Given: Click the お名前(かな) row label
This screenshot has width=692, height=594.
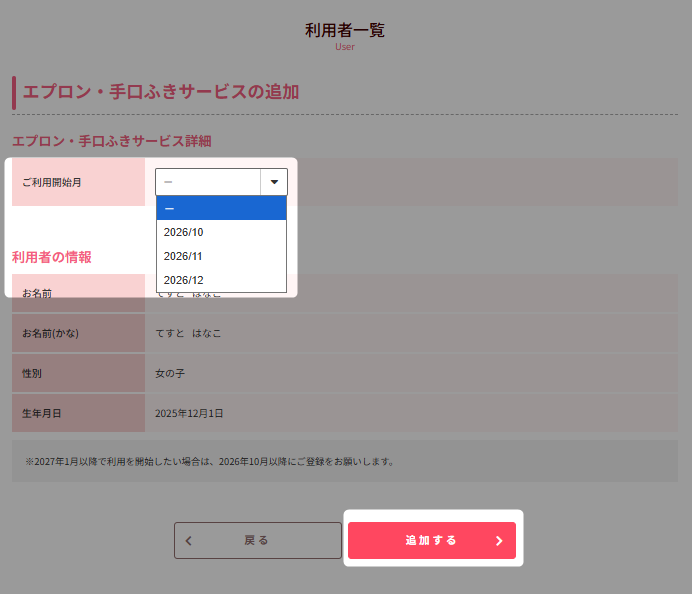Looking at the screenshot, I should (x=50, y=333).
